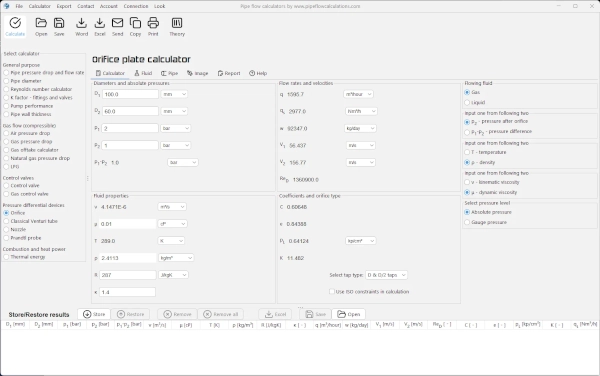The height and width of the screenshot is (376, 600).
Task: Select Gas control valve calculator
Action: [26, 194]
